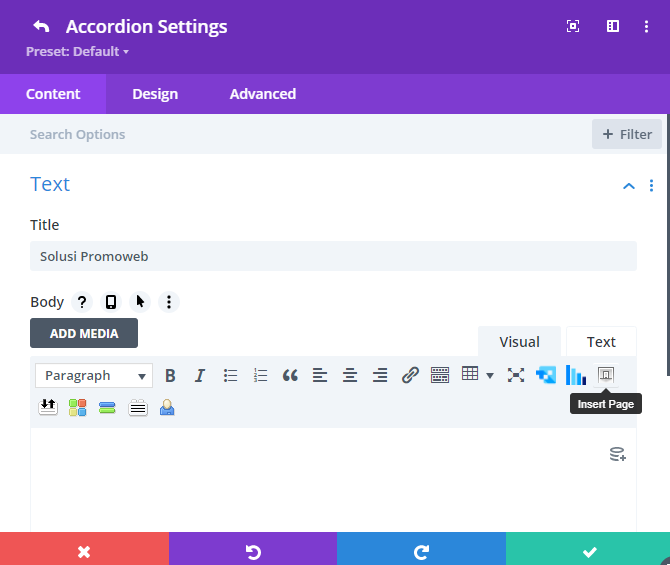Center align the body text
This screenshot has height=565, width=670.
(350, 376)
